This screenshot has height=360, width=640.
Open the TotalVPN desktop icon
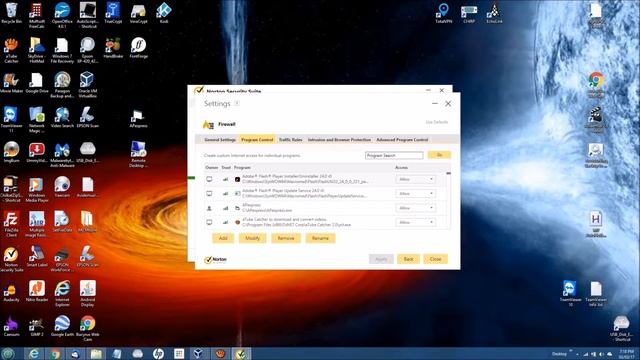click(x=443, y=13)
